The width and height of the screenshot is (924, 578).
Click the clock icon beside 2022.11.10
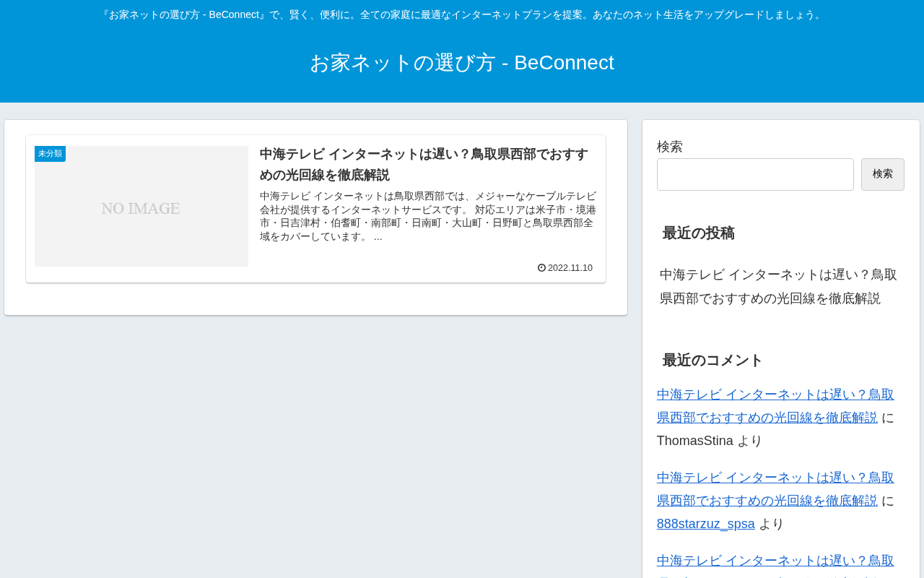(x=541, y=268)
